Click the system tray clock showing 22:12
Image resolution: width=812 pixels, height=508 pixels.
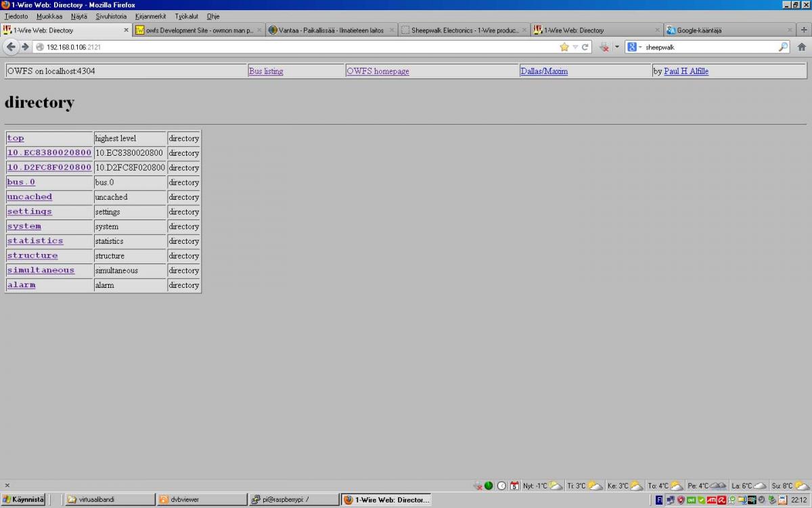[x=798, y=500]
